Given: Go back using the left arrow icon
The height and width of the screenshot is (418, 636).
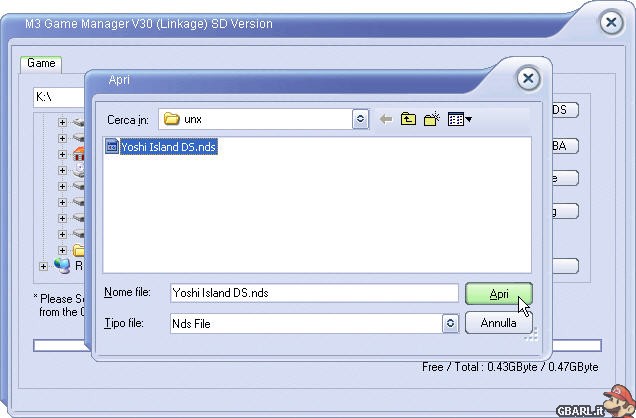Looking at the screenshot, I should coord(386,120).
